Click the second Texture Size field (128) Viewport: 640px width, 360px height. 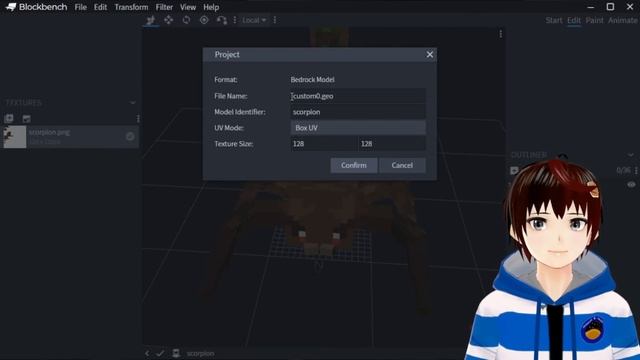392,144
